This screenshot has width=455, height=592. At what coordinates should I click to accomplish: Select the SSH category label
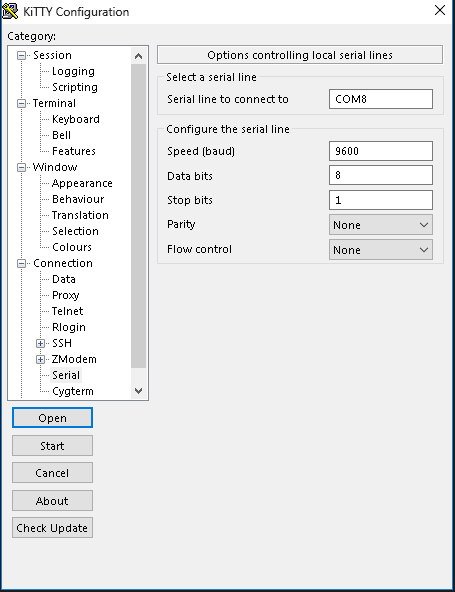(x=62, y=343)
